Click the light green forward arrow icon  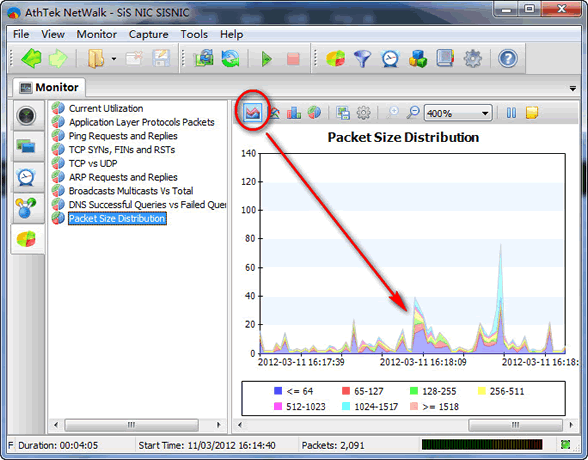pos(58,58)
